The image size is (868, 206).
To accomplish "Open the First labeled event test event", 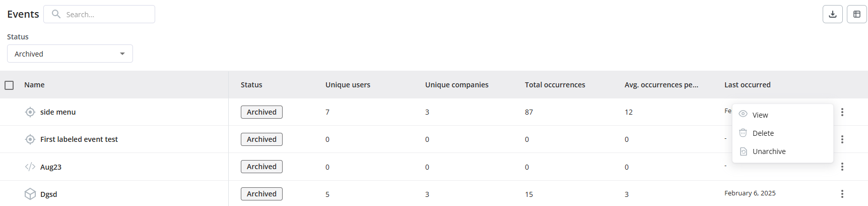I will pos(79,139).
